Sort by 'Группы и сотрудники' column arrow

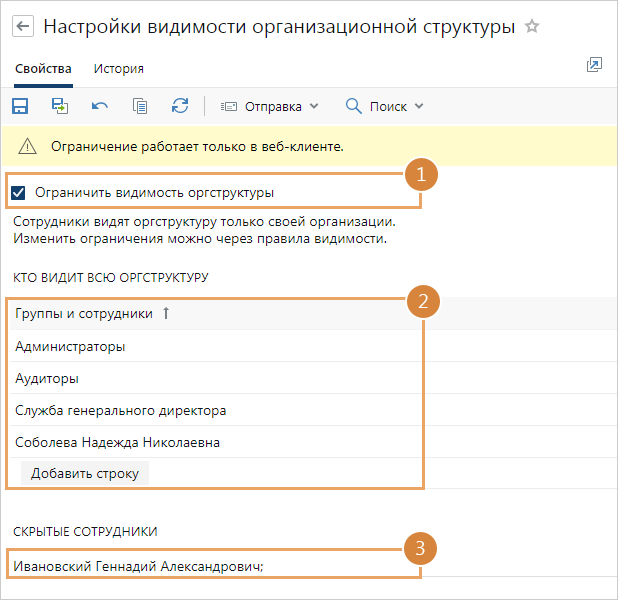click(x=166, y=314)
